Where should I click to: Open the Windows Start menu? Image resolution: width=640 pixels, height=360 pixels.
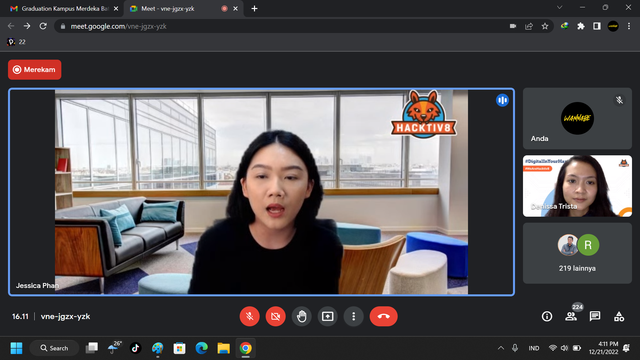(x=16, y=348)
